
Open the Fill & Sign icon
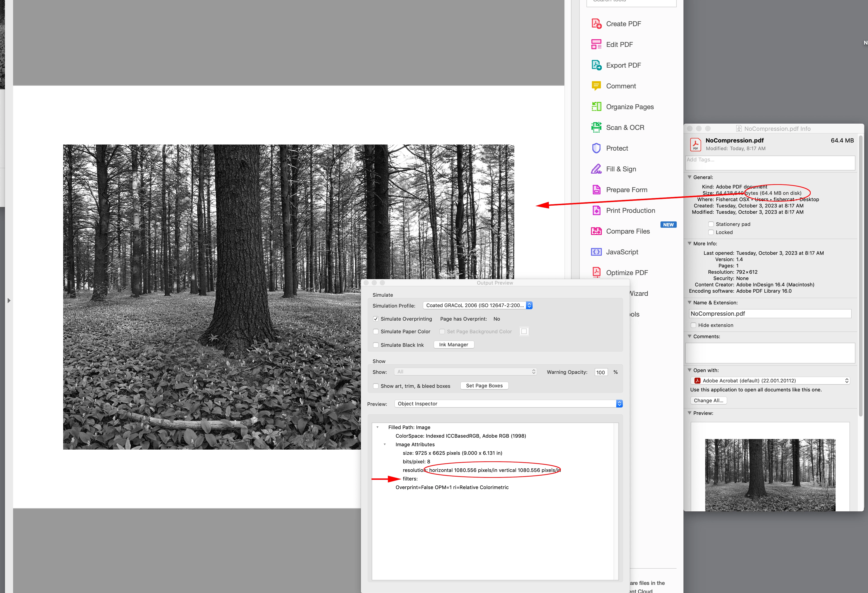click(596, 169)
